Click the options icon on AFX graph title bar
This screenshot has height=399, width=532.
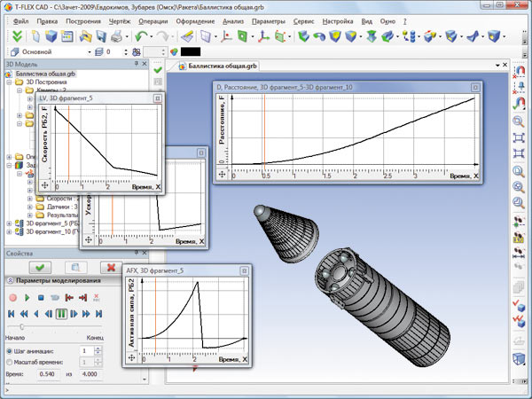click(244, 270)
